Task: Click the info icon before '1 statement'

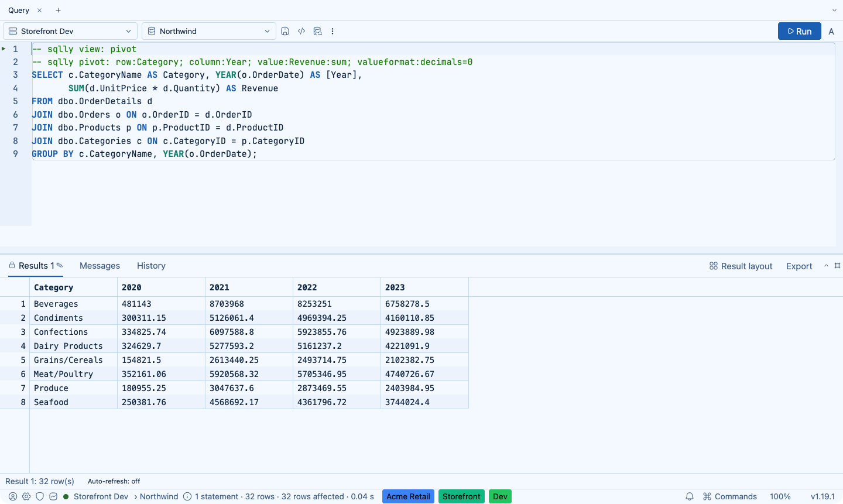Action: 187,496
